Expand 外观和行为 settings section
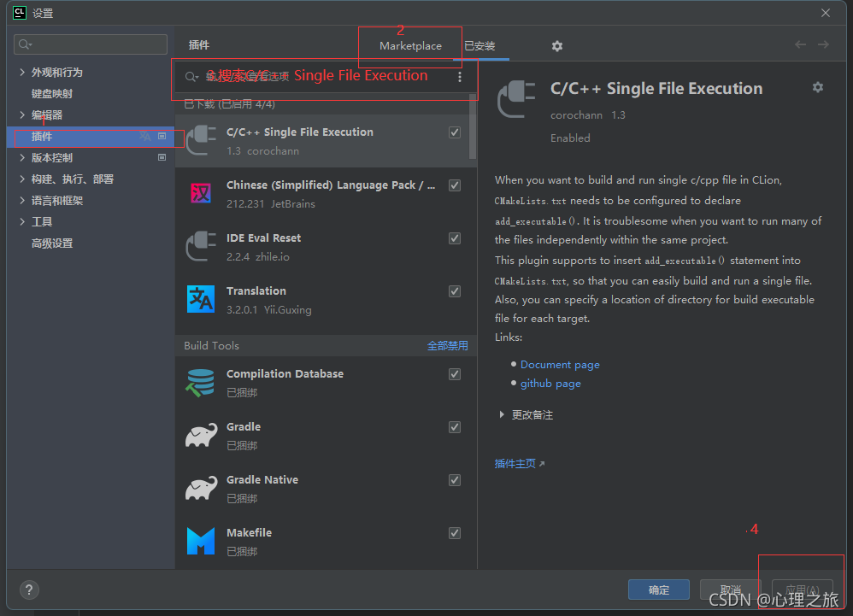Screen dimensions: 853x616 pyautogui.click(x=22, y=72)
